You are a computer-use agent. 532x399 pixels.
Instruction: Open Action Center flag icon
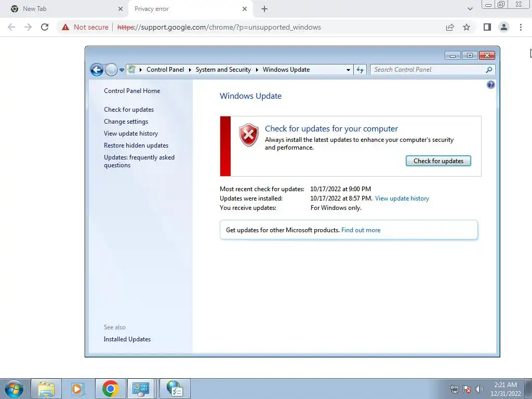coord(467,389)
